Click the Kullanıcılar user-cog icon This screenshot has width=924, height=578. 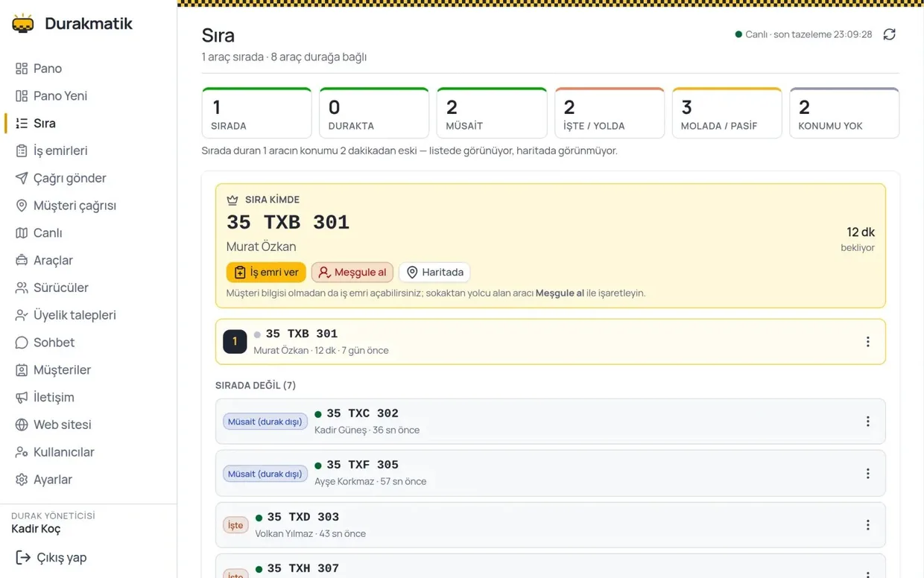tap(22, 452)
